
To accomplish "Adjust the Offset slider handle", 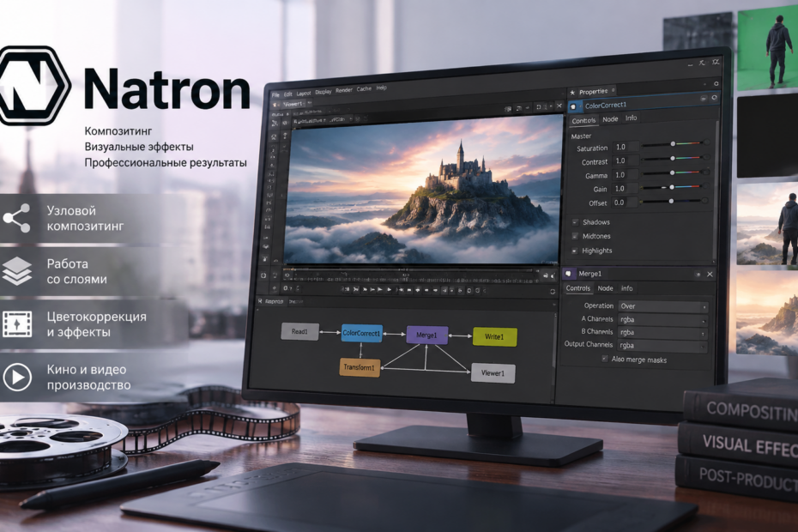I will [671, 202].
